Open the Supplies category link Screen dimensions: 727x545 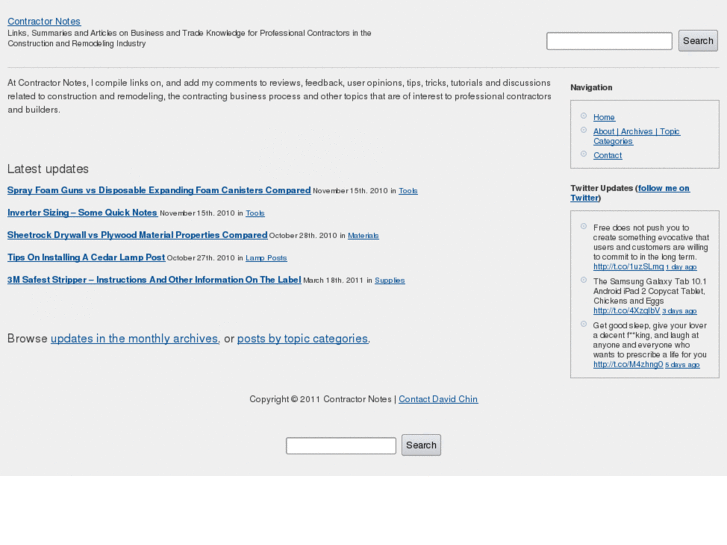[389, 281]
